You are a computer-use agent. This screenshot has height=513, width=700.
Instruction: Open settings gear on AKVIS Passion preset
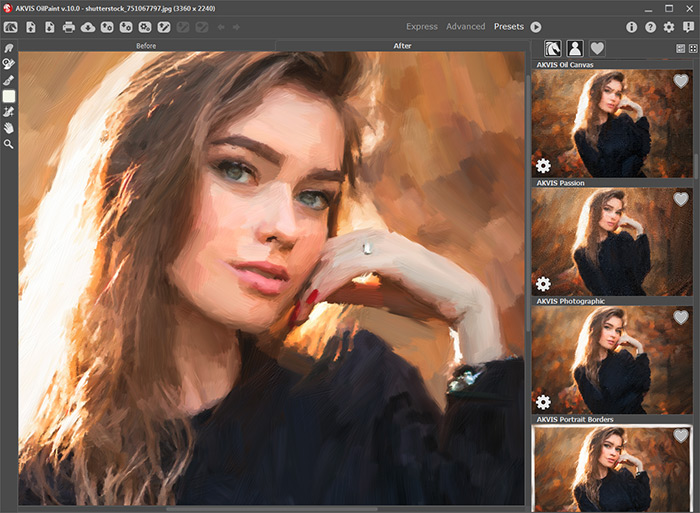click(543, 284)
